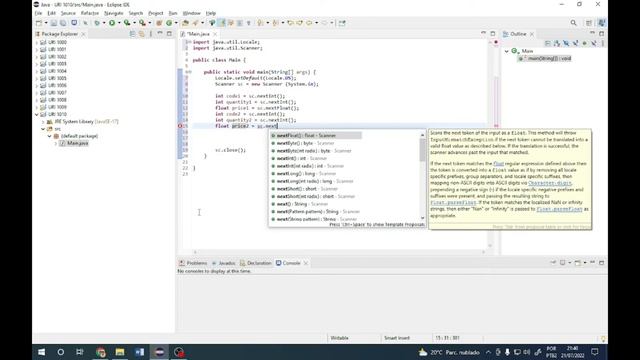Collapse the Main class in Outline

tap(507, 51)
